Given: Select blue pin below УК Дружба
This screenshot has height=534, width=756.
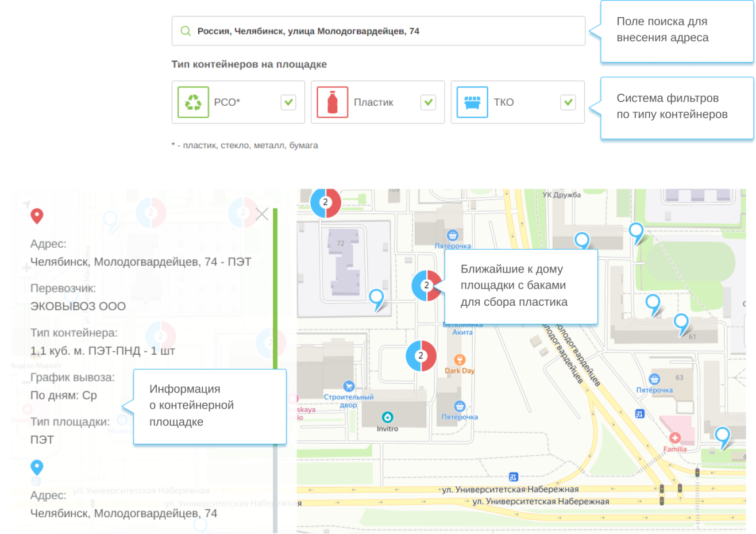Looking at the screenshot, I should click(582, 241).
